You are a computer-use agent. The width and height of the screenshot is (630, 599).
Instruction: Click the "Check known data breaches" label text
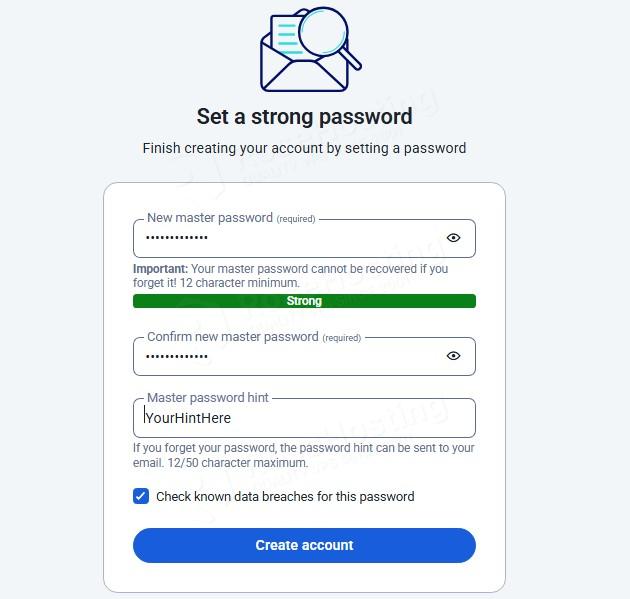tap(285, 496)
